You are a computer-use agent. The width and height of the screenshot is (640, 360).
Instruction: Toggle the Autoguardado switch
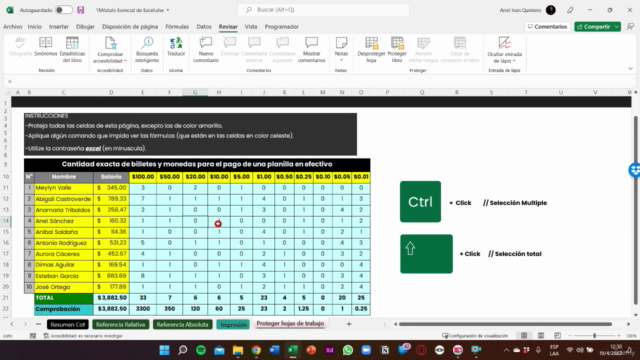click(x=64, y=10)
